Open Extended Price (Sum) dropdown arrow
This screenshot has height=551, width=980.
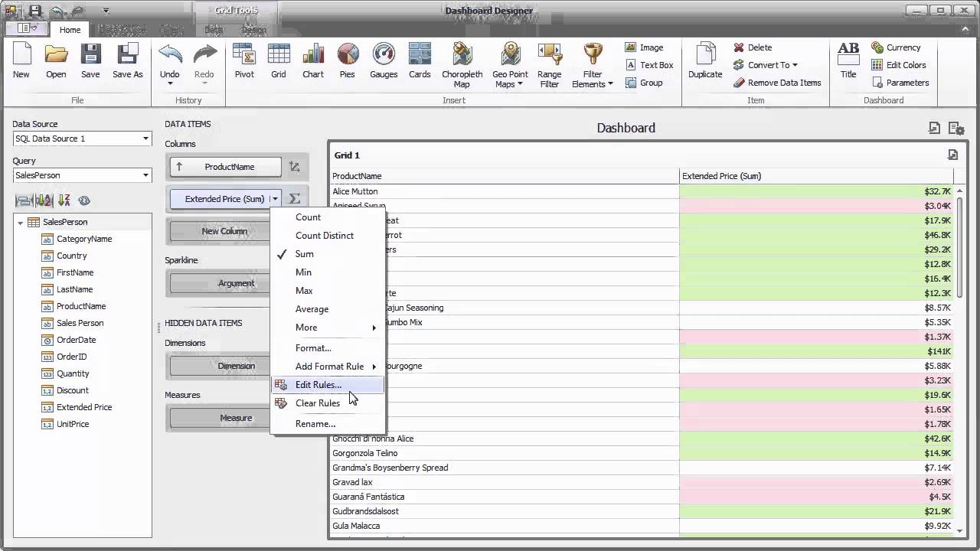tap(275, 199)
